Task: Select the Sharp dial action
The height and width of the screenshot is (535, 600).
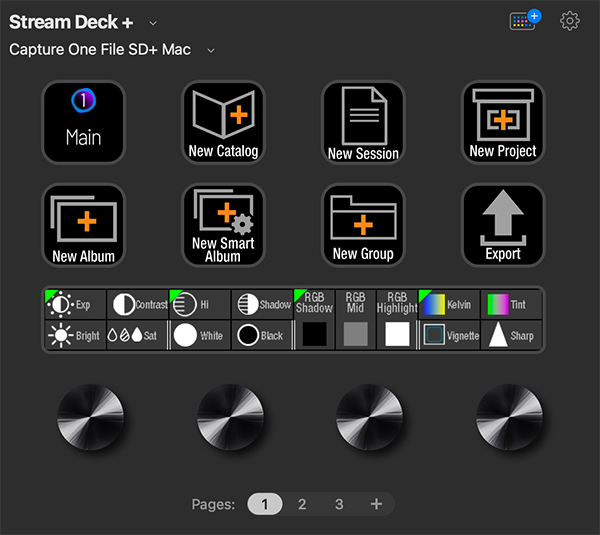Action: [512, 335]
